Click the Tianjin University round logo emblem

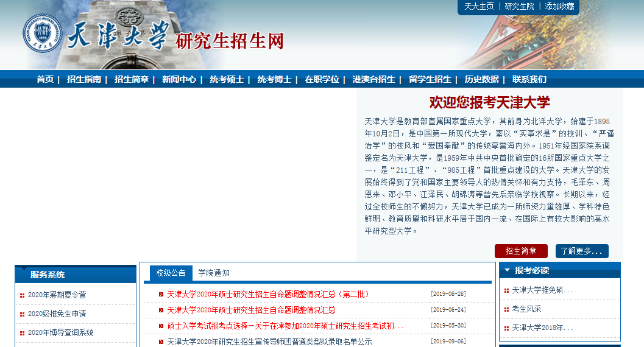(x=43, y=35)
